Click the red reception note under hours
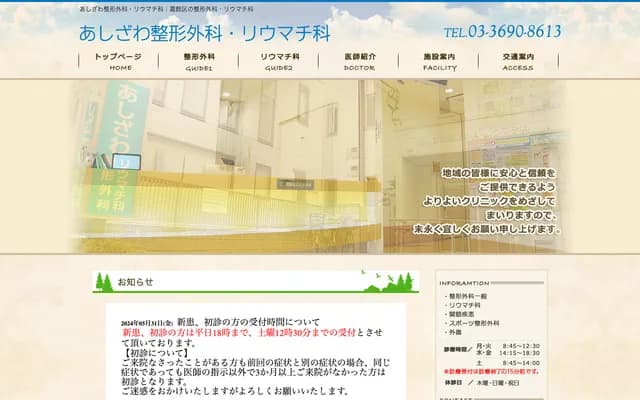 (491, 371)
